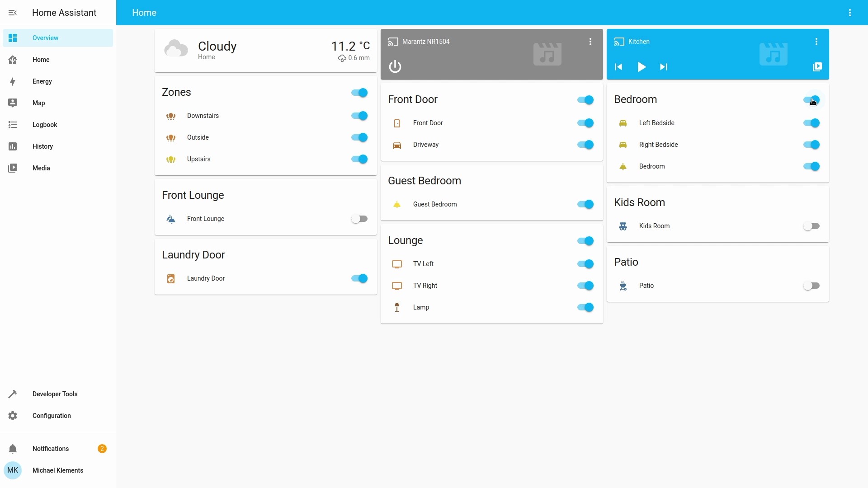Skip to next track on Kitchen player

(663, 67)
